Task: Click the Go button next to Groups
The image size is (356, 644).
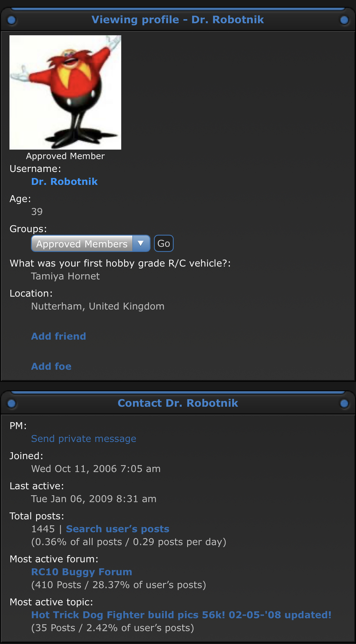Action: [x=164, y=243]
